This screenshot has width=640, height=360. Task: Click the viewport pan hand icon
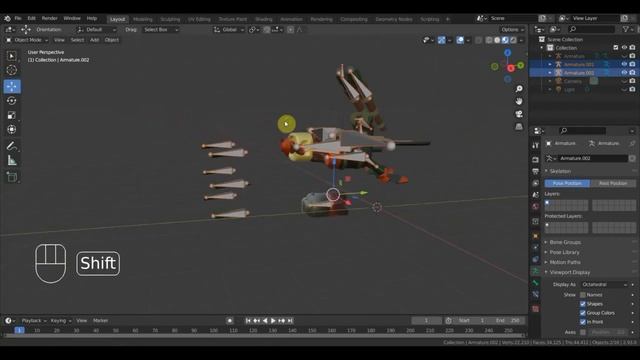(x=519, y=101)
